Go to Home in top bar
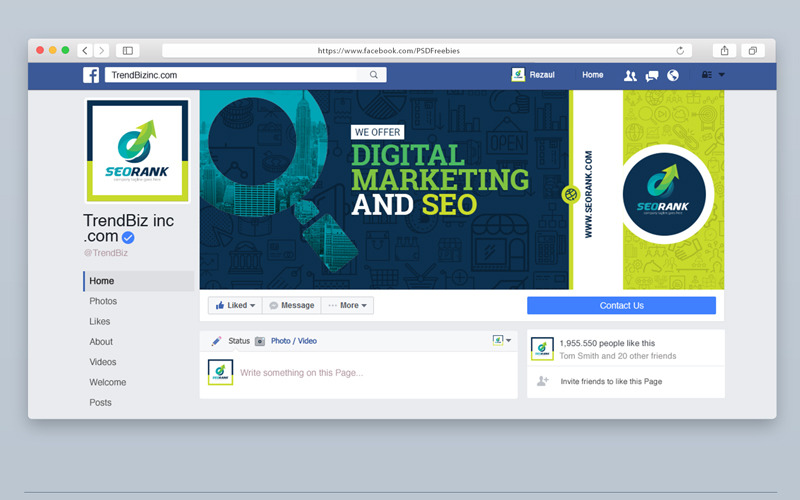This screenshot has height=500, width=800. (592, 74)
